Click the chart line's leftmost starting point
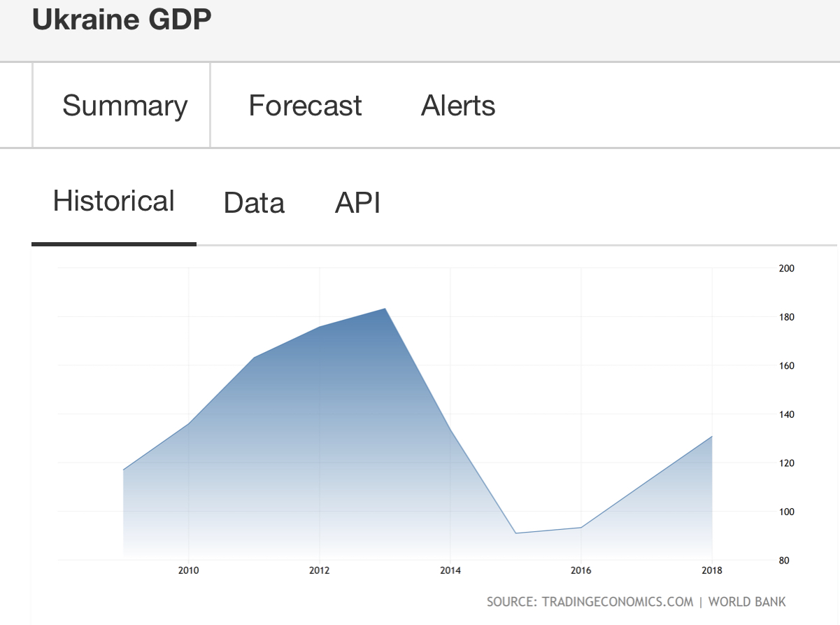 pos(123,470)
